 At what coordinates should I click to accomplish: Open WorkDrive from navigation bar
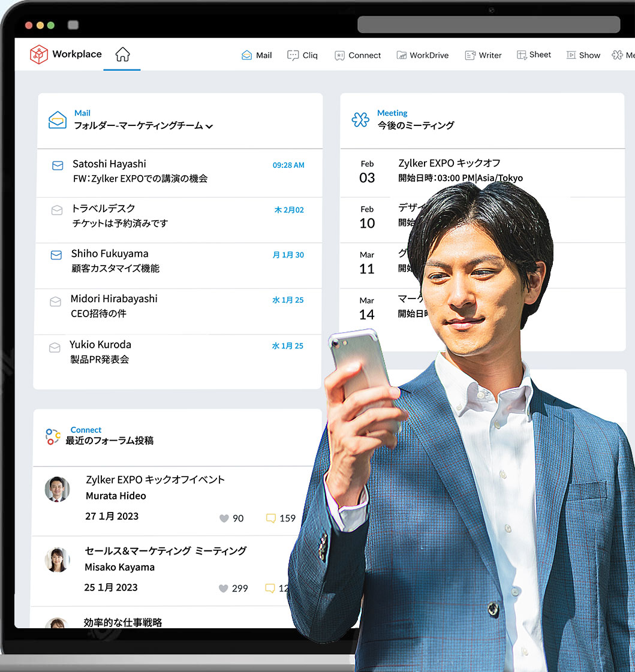(x=422, y=55)
